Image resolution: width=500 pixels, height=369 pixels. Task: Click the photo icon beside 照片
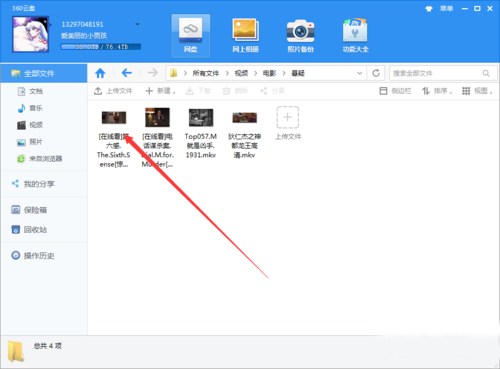(x=21, y=142)
